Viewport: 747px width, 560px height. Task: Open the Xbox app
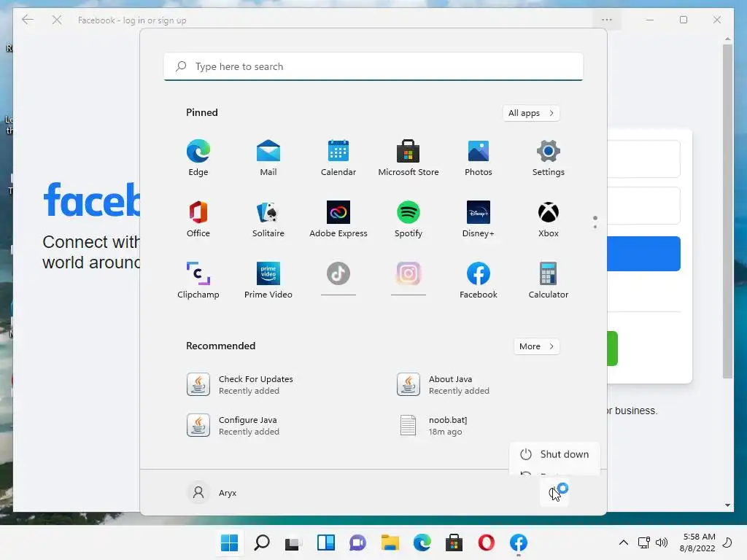(549, 219)
